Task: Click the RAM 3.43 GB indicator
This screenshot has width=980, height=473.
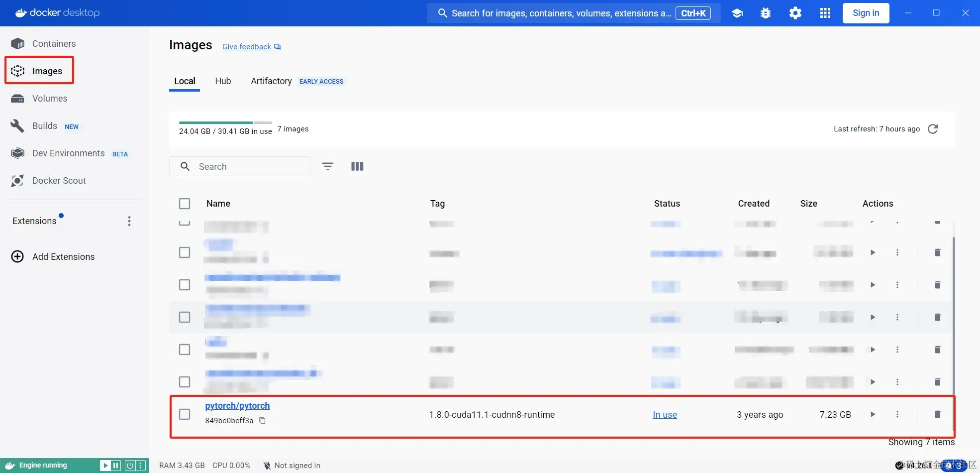Action: point(182,466)
